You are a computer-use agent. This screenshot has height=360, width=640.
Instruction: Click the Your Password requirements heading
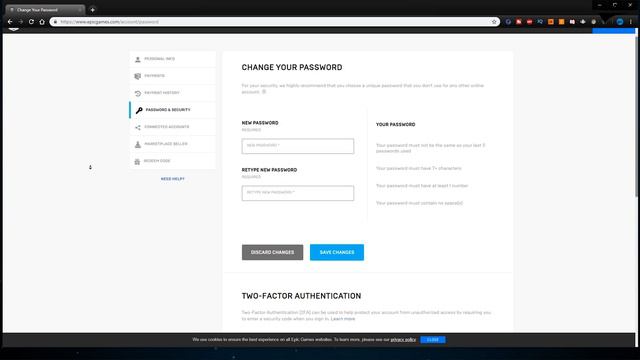396,124
